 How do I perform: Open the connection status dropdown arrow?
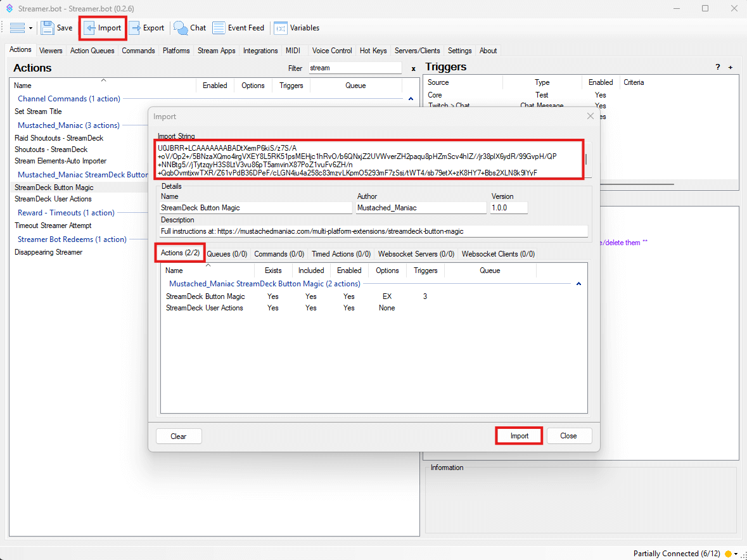point(736,554)
